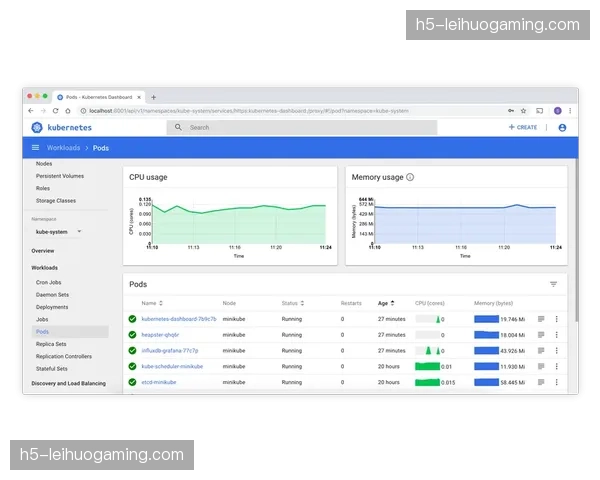Open the influxdb-grafana pod link
Viewport: 600px width, 480px height.
[170, 351]
